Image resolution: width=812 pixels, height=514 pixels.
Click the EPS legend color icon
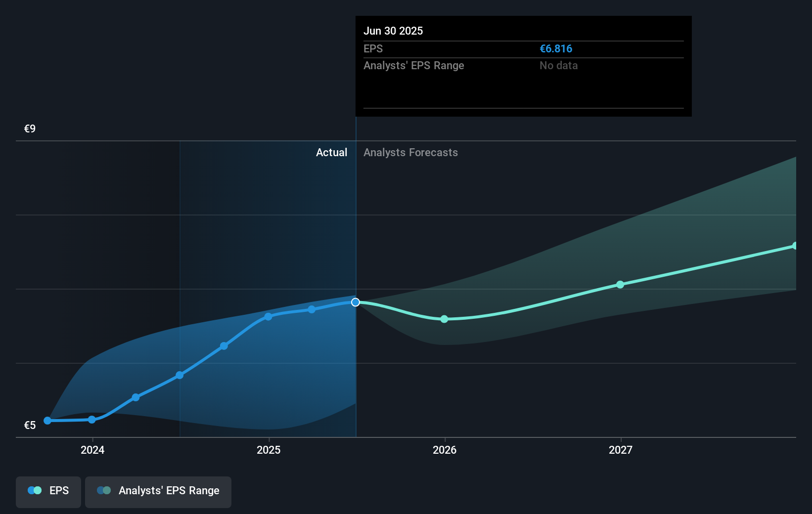click(x=34, y=490)
